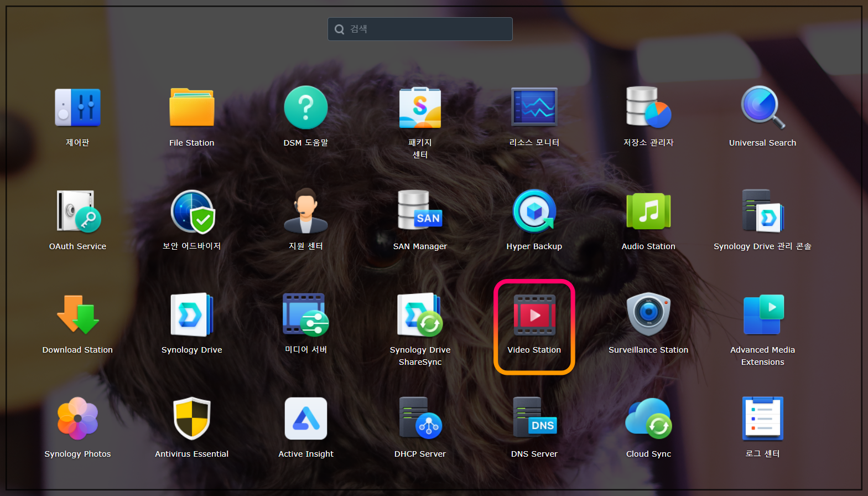Launch SAN Manager
This screenshot has width=868, height=496.
(420, 211)
